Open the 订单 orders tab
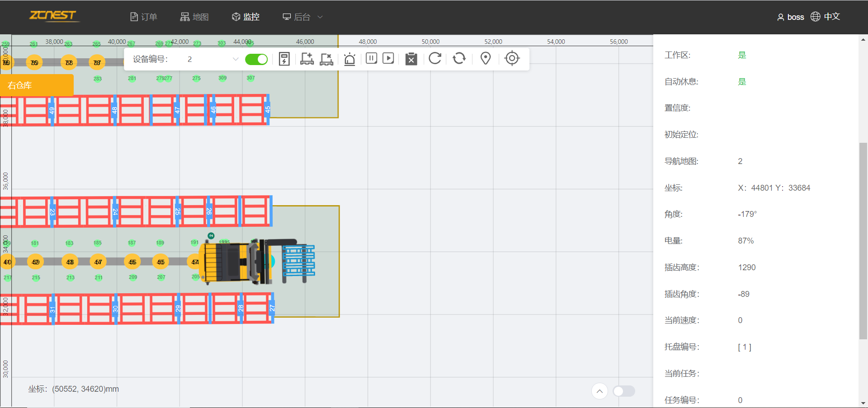Screen dimensions: 868x408 pyautogui.click(x=143, y=17)
